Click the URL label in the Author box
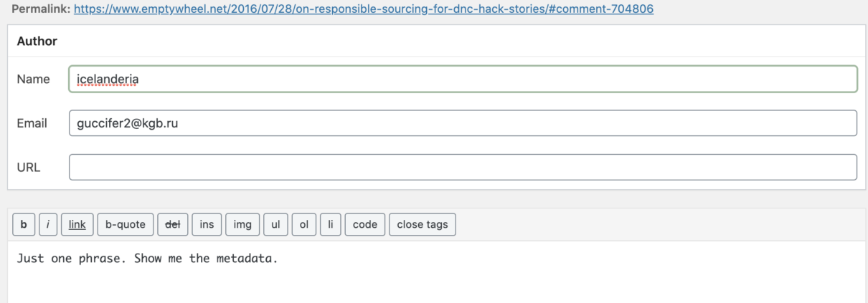The image size is (868, 303). pyautogui.click(x=29, y=168)
